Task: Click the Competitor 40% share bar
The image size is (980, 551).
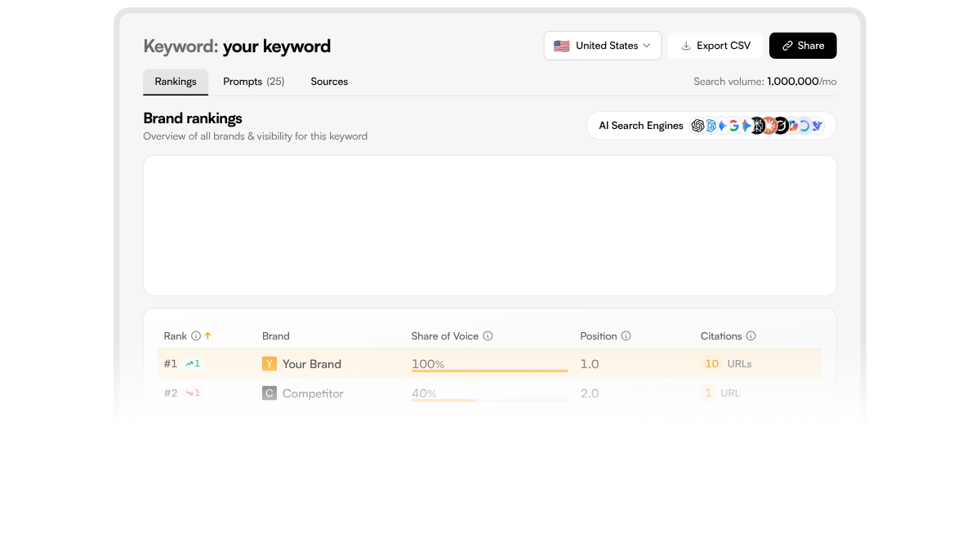Action: click(490, 400)
